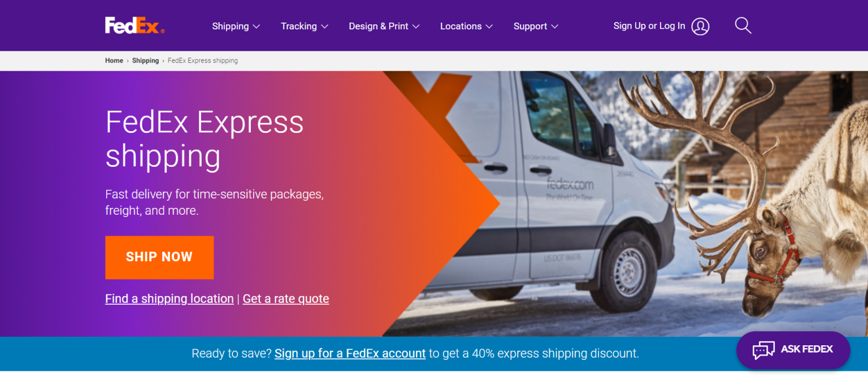
Task: Click the SHIP NOW button
Action: pos(159,257)
